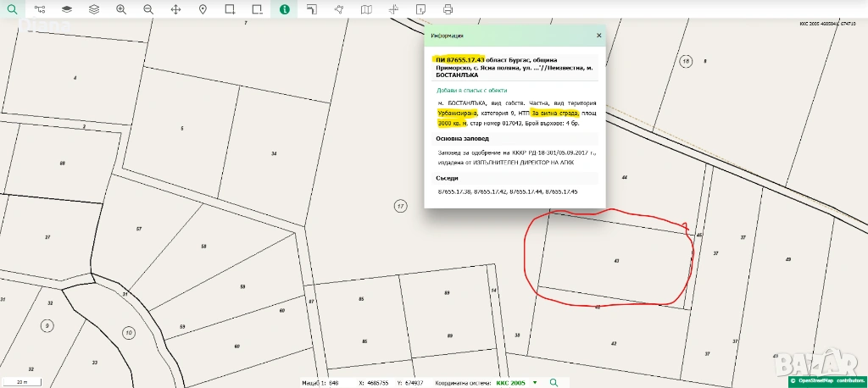Open the layer tree structure tool
Image resolution: width=868 pixels, height=388 pixels.
coord(39,9)
